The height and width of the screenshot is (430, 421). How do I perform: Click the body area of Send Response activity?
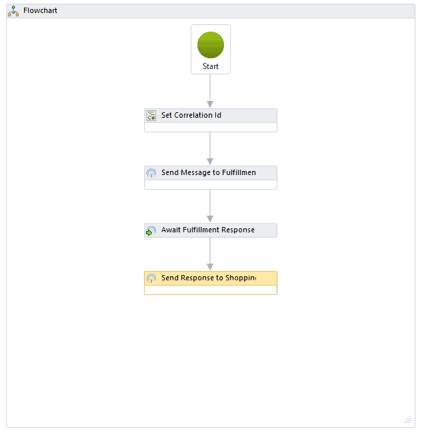(211, 290)
